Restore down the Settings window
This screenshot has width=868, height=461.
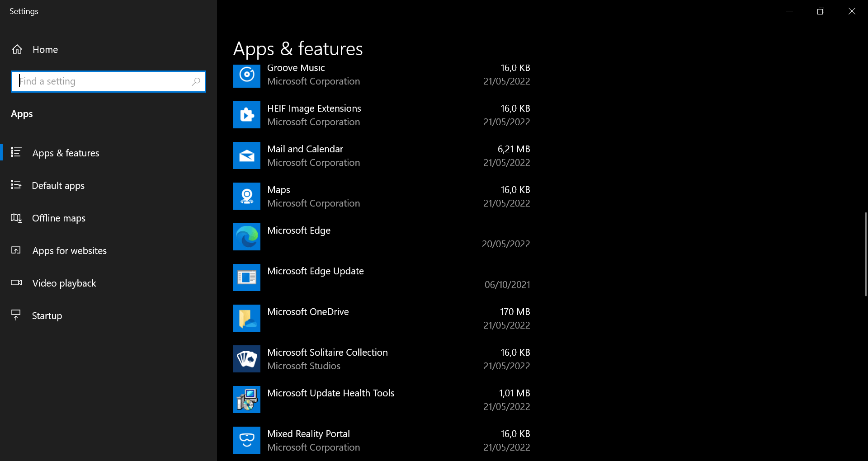click(x=821, y=11)
